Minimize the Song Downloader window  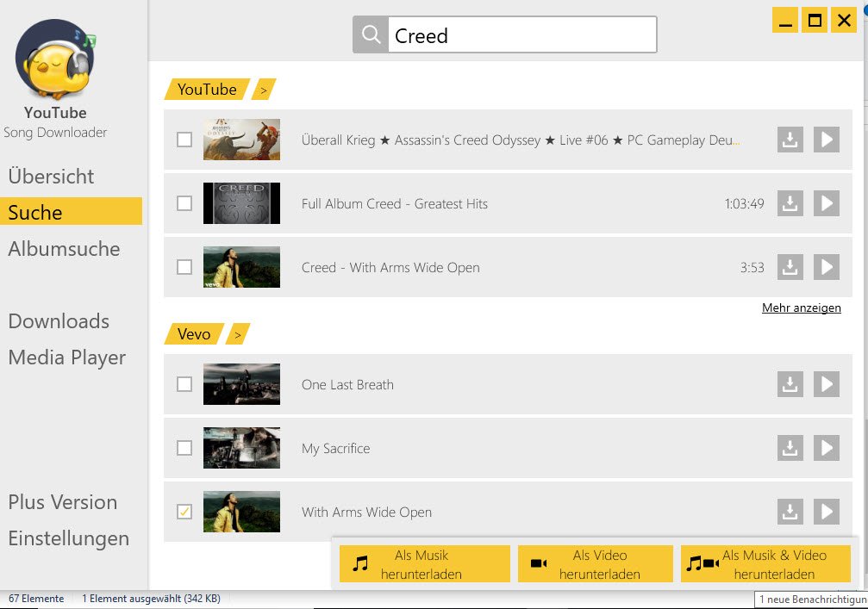785,21
